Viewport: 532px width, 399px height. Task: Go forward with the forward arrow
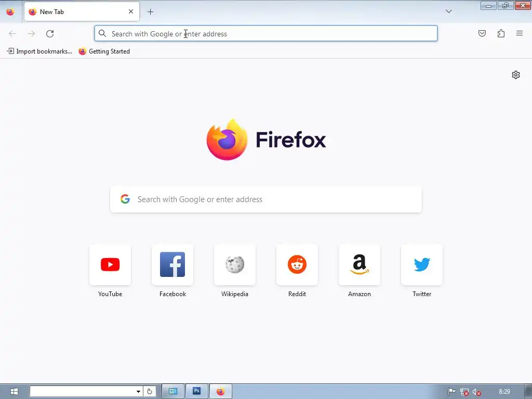31,34
